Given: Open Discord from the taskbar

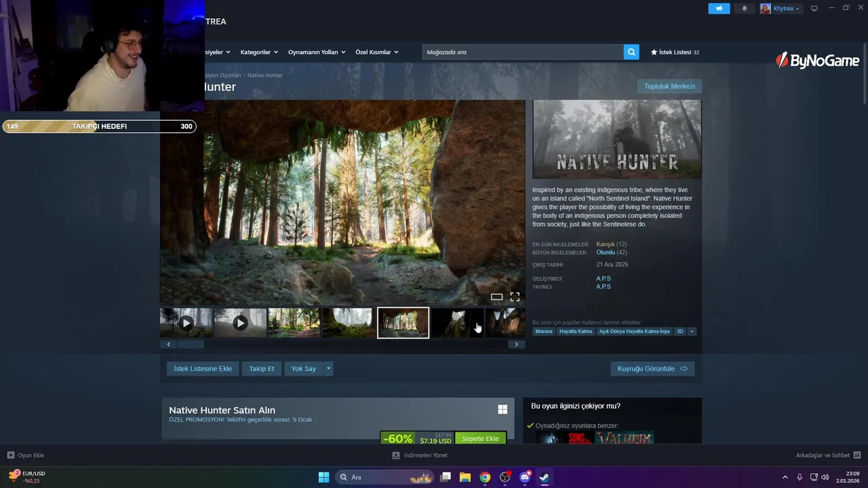Looking at the screenshot, I should click(524, 477).
